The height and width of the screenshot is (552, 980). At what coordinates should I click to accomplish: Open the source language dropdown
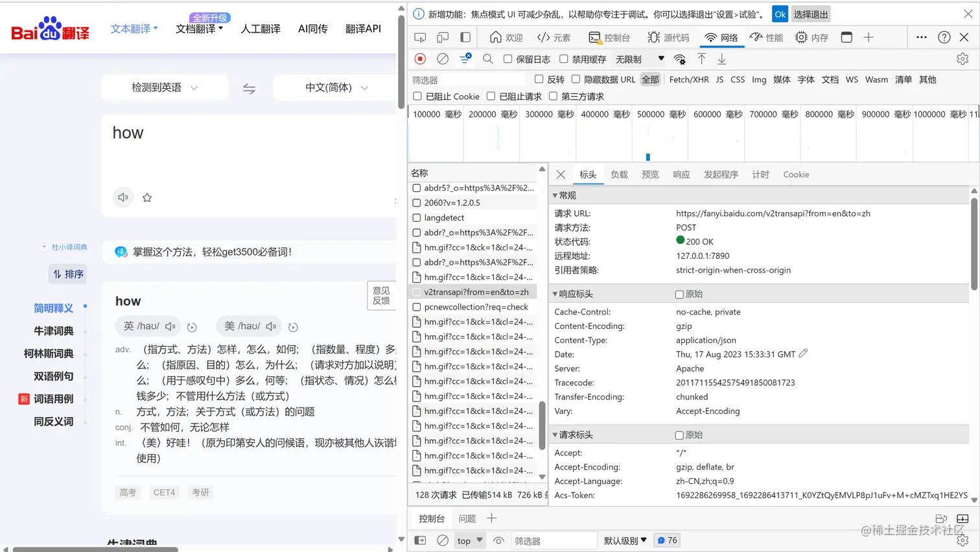pyautogui.click(x=165, y=88)
